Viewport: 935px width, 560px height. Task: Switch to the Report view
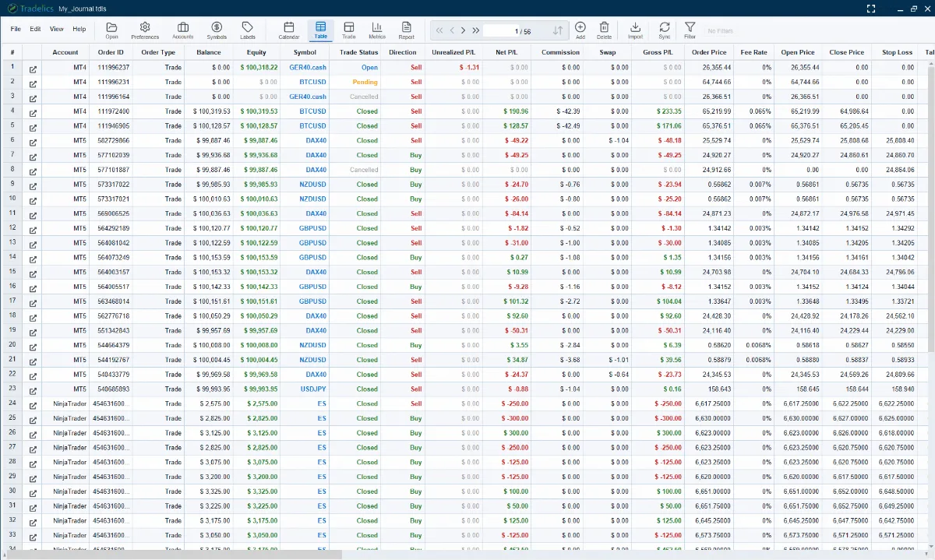click(x=406, y=30)
